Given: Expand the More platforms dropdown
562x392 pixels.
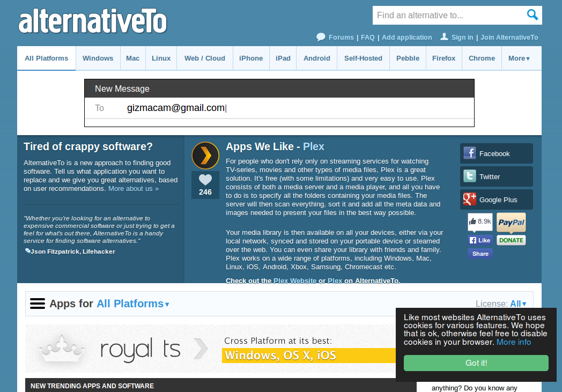Looking at the screenshot, I should click(519, 58).
